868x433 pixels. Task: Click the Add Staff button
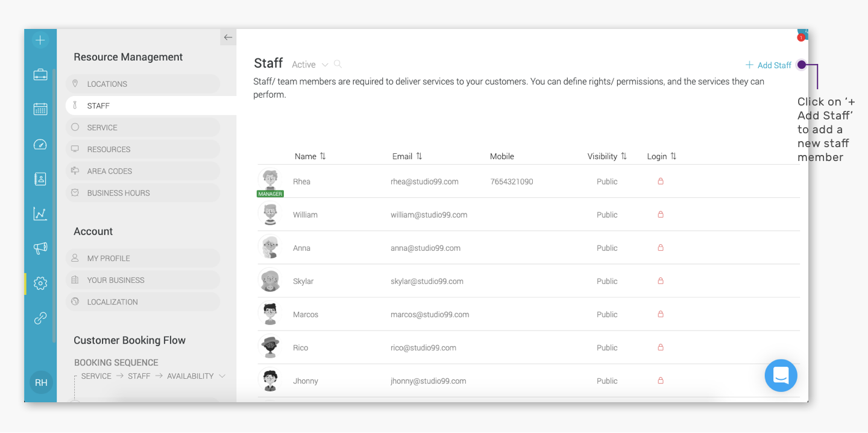pos(768,65)
